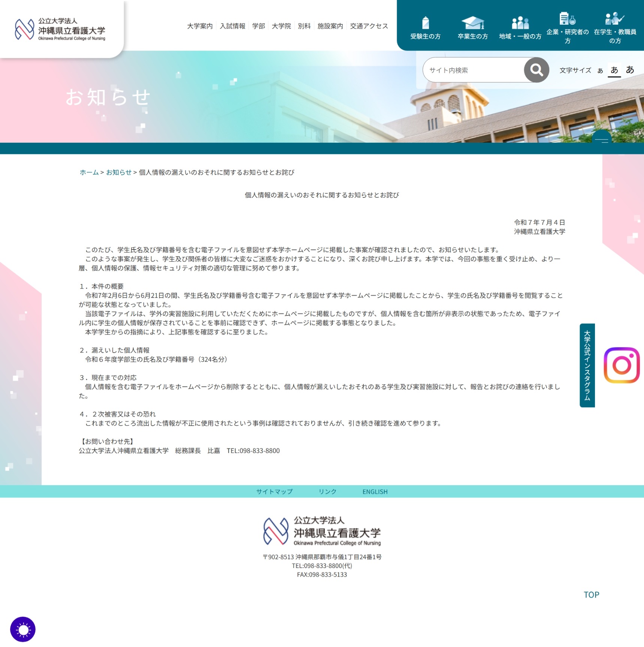Open the 企業・研究者の方 icon link

point(568,28)
